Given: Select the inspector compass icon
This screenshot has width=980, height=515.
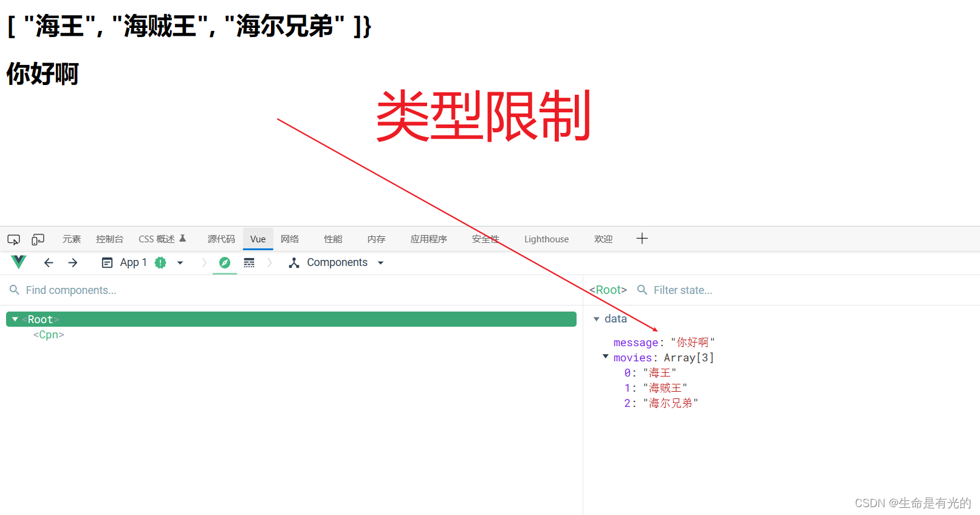Looking at the screenshot, I should [x=225, y=262].
